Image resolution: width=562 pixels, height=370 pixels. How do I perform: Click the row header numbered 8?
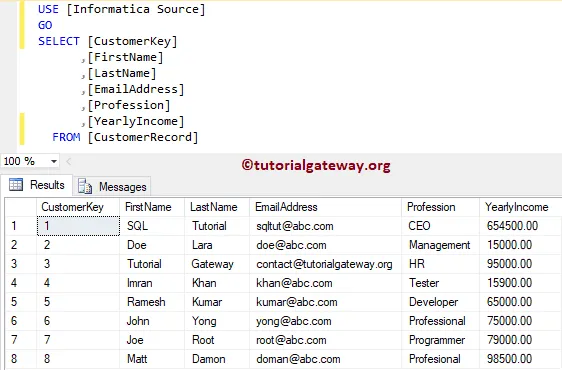click(x=21, y=359)
